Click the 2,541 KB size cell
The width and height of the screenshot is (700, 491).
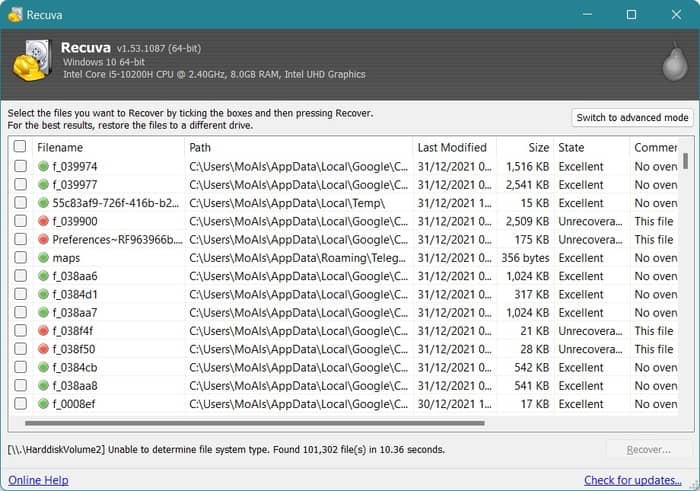(x=527, y=185)
